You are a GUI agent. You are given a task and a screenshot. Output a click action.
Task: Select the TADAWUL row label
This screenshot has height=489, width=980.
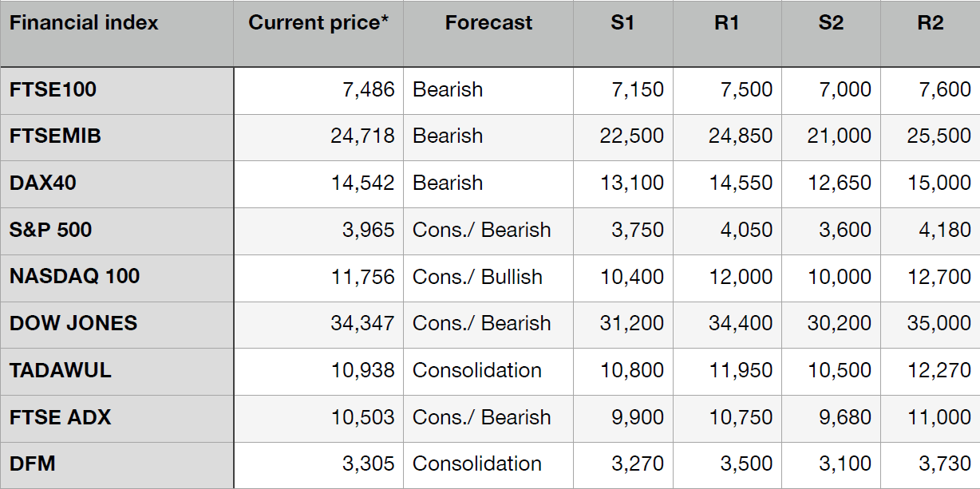(61, 370)
